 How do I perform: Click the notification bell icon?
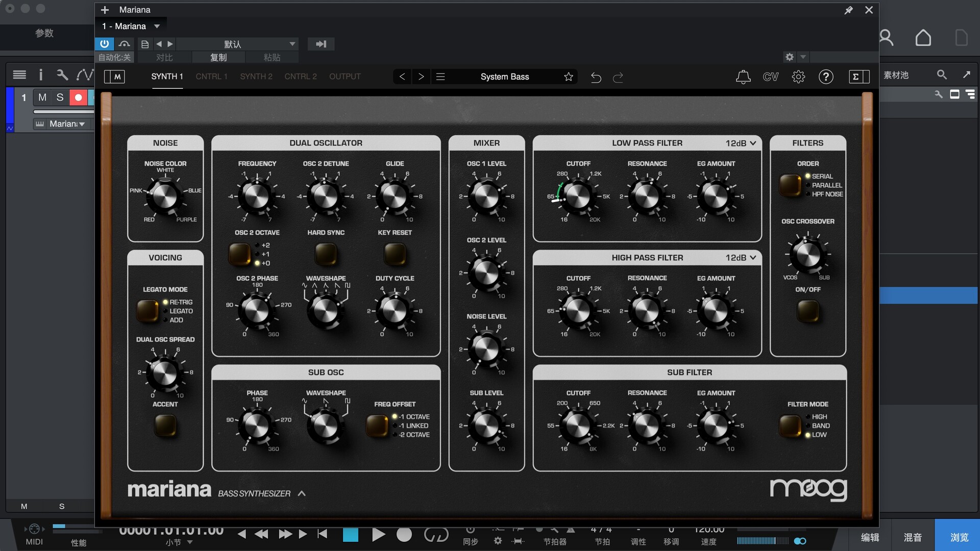tap(743, 77)
